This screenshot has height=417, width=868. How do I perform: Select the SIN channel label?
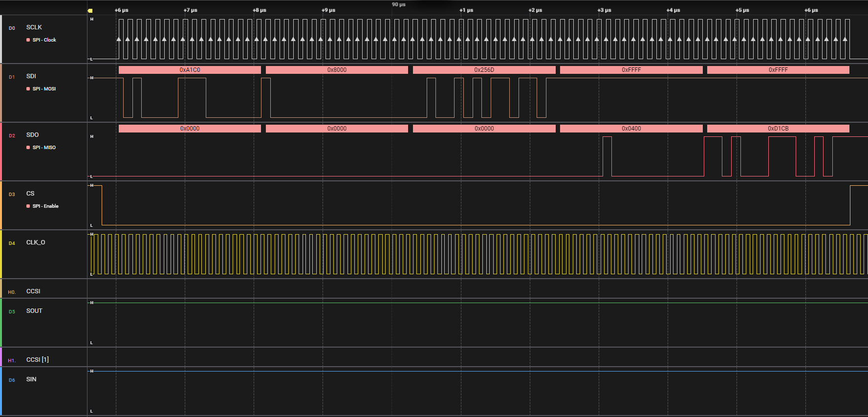tap(31, 379)
